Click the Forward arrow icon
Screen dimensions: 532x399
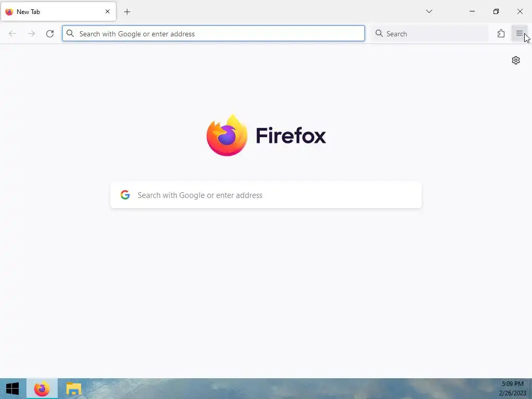pyautogui.click(x=31, y=34)
